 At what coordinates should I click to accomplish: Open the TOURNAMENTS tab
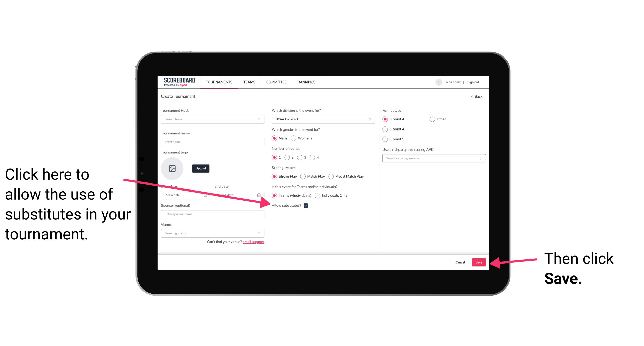(219, 82)
